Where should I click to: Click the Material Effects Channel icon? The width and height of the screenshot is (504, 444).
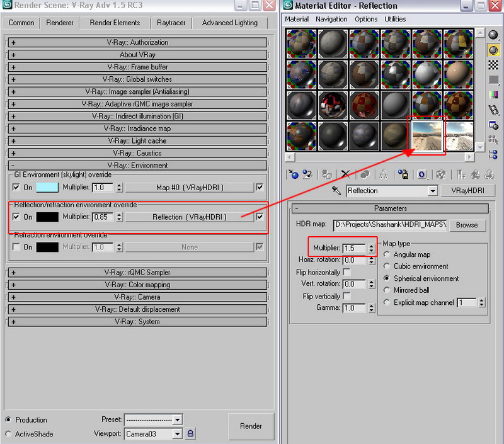click(422, 174)
